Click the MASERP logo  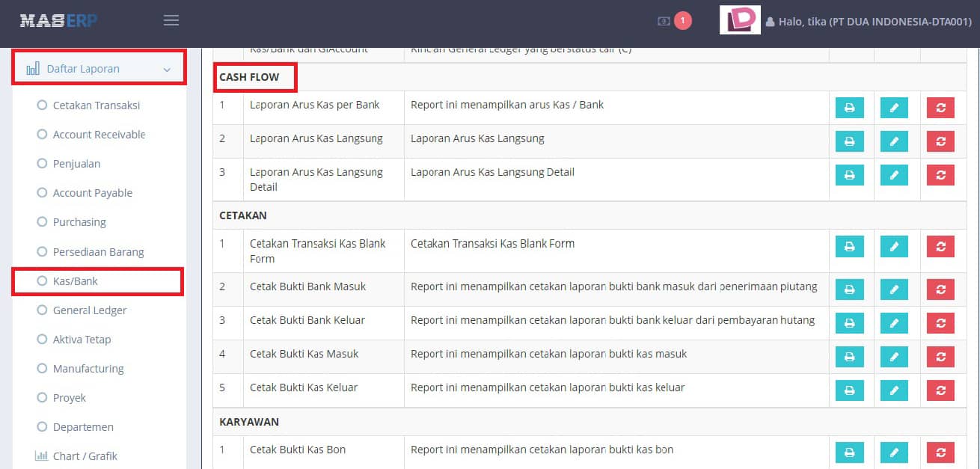pyautogui.click(x=59, y=20)
